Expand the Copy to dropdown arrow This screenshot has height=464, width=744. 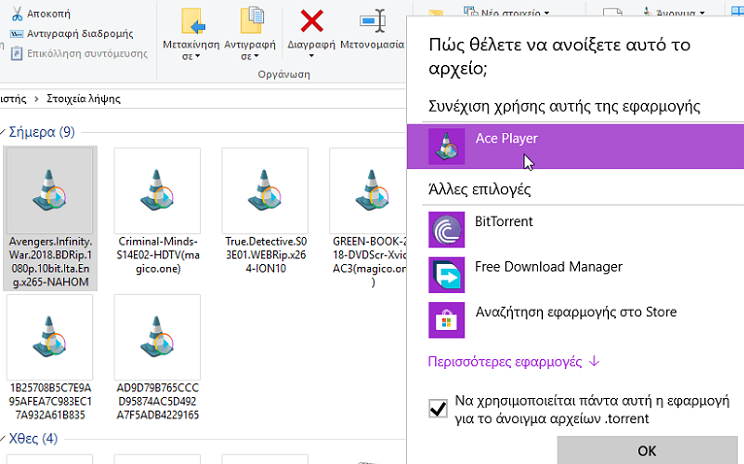(256, 56)
